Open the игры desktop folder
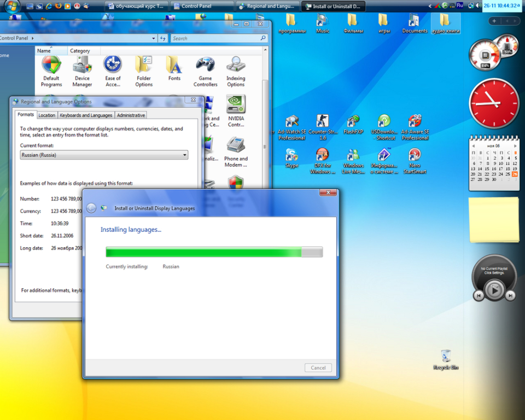This screenshot has width=525, height=420. tap(384, 24)
